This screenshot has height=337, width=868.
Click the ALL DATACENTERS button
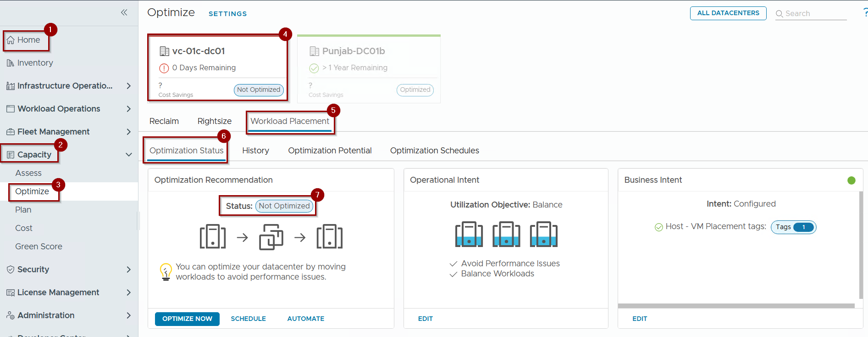(x=728, y=13)
